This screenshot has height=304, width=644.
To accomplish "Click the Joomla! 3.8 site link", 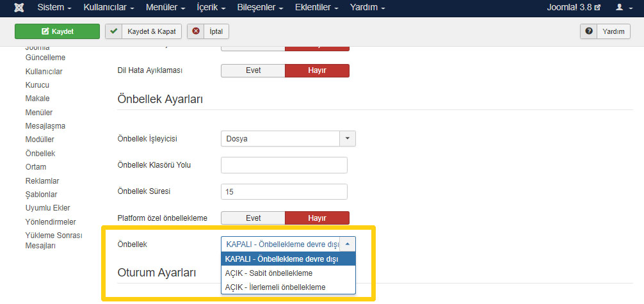I will pos(574,8).
